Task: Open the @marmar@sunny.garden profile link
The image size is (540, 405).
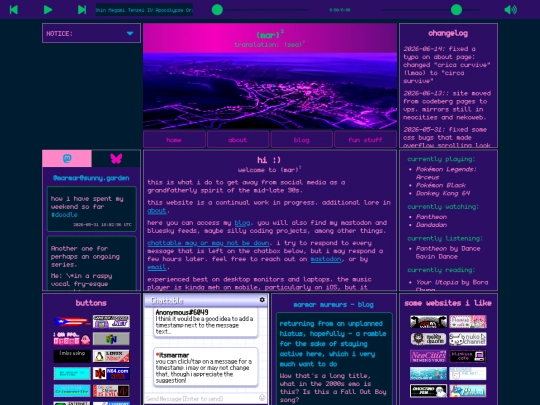Action: 91,178
